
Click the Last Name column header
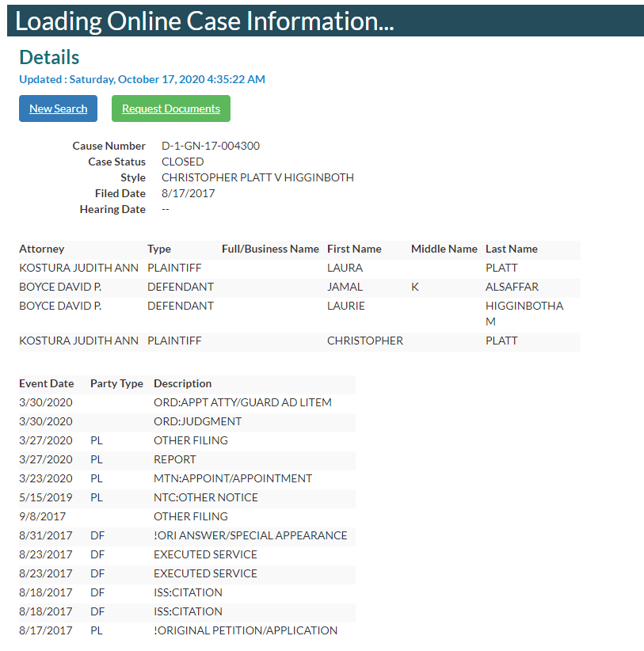pyautogui.click(x=512, y=249)
